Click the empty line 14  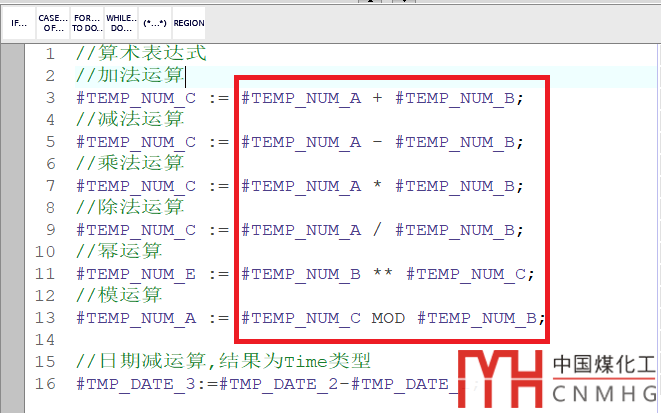click(337, 340)
